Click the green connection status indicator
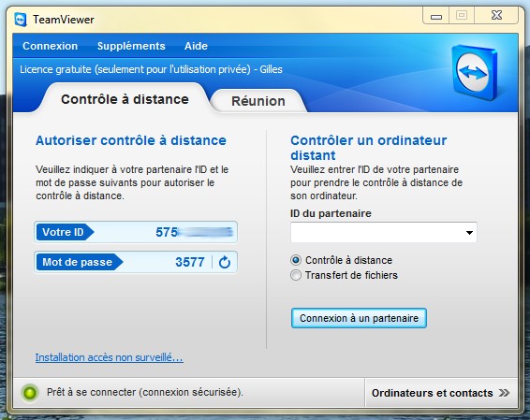530x420 pixels. click(30, 392)
